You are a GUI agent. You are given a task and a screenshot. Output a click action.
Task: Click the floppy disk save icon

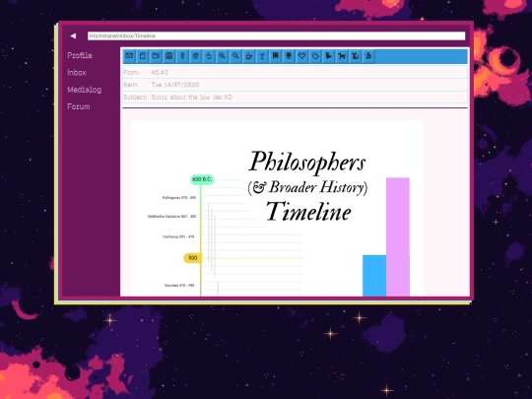(169, 56)
